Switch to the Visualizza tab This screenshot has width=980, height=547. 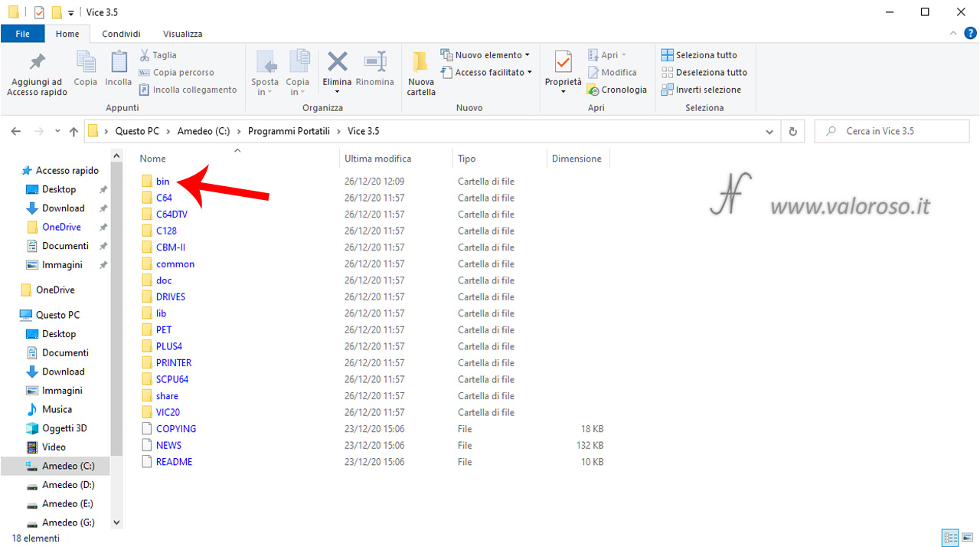coord(182,34)
